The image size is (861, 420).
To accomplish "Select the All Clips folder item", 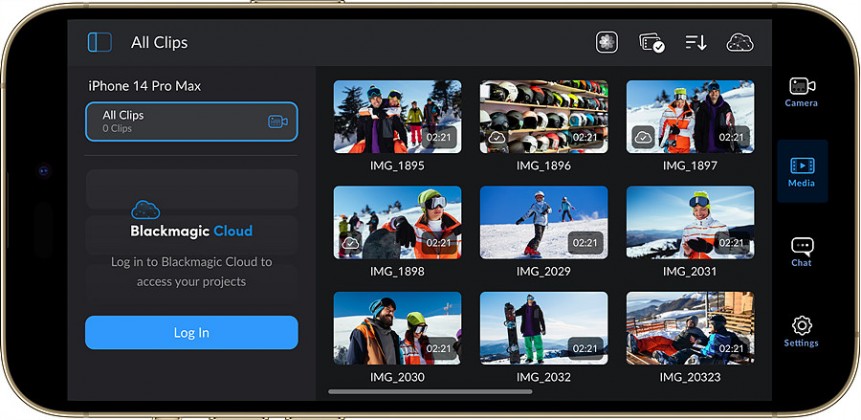I will (x=192, y=121).
